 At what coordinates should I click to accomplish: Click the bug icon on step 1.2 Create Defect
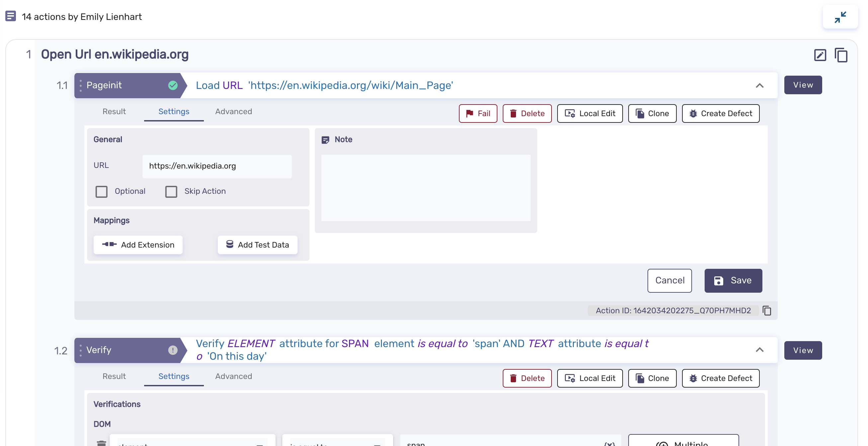pyautogui.click(x=693, y=378)
